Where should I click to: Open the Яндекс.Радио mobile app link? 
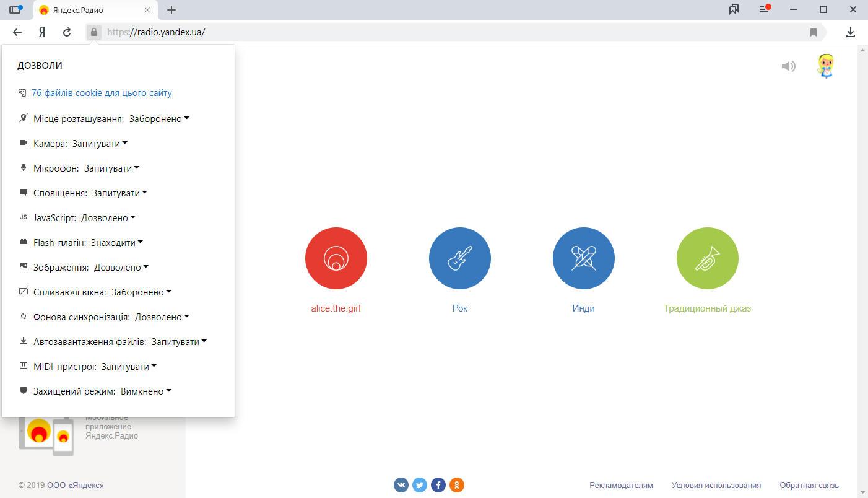tap(111, 427)
